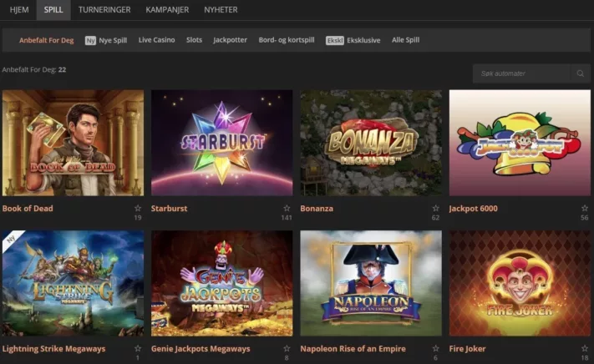Click Genie Jackpots Megaways title link

pos(201,349)
